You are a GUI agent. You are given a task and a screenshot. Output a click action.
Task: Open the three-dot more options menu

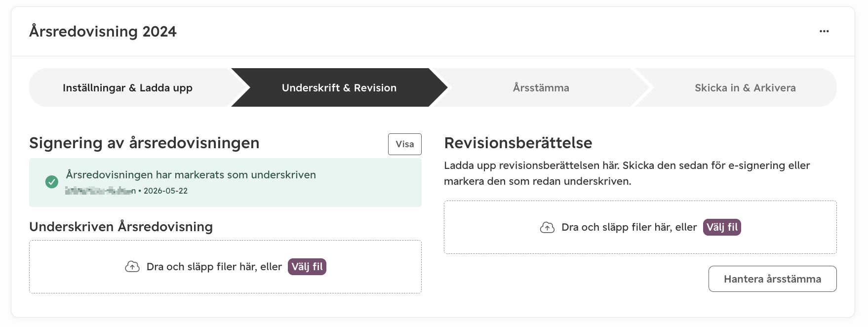click(x=824, y=31)
